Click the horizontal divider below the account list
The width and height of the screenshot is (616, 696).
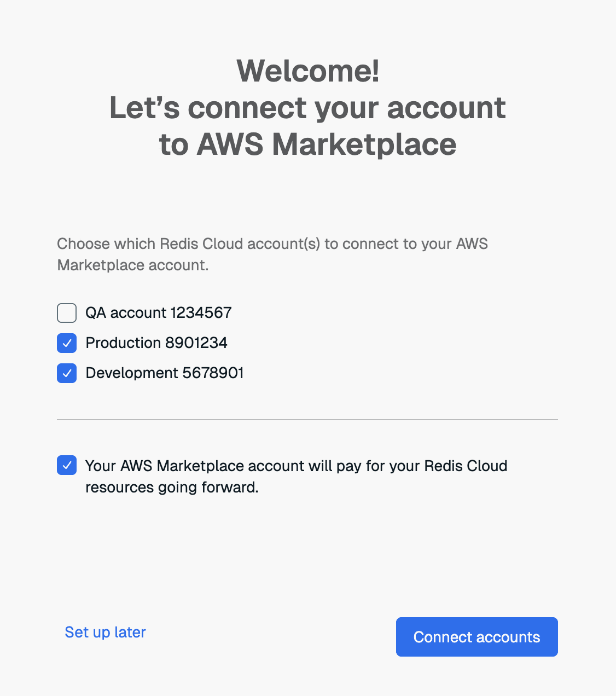pyautogui.click(x=307, y=420)
